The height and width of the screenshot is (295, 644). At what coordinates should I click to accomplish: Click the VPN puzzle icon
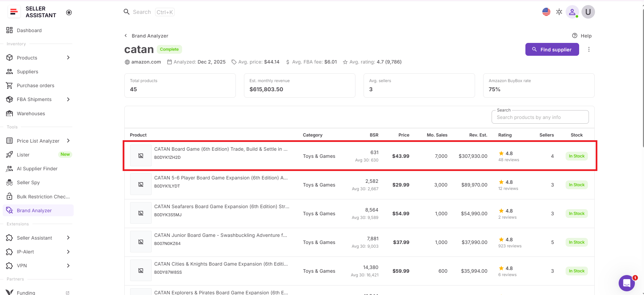point(9,266)
